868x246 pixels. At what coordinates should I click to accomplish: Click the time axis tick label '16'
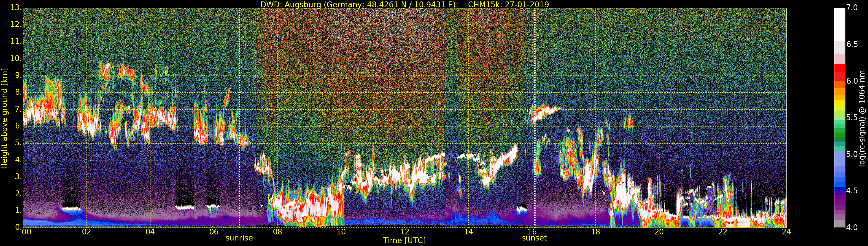532,232
